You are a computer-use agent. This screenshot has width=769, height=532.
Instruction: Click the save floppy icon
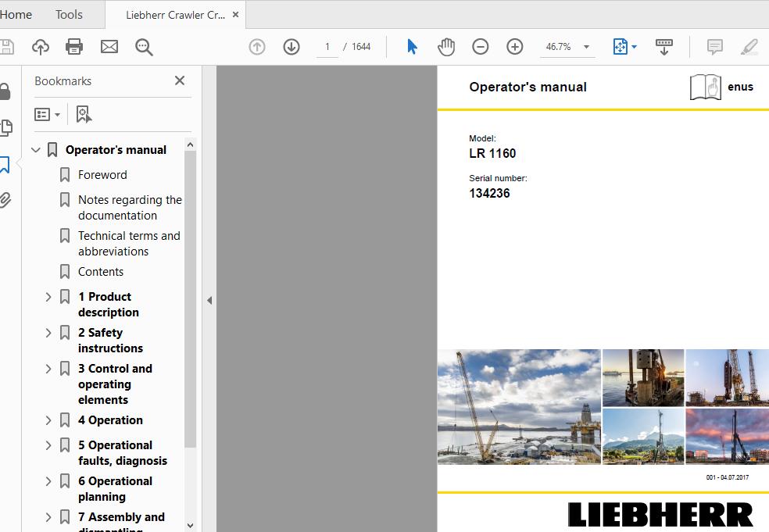tap(6, 47)
